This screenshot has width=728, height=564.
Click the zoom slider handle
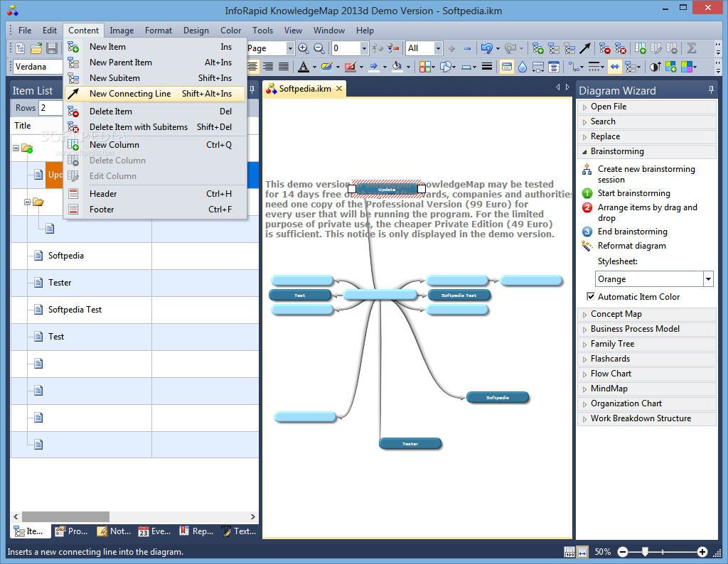[x=645, y=552]
